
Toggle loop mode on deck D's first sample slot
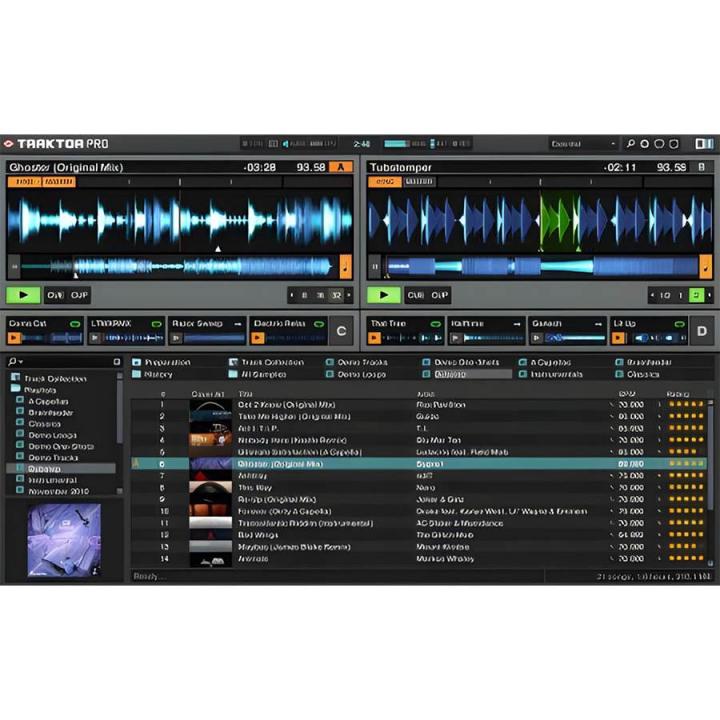click(435, 324)
